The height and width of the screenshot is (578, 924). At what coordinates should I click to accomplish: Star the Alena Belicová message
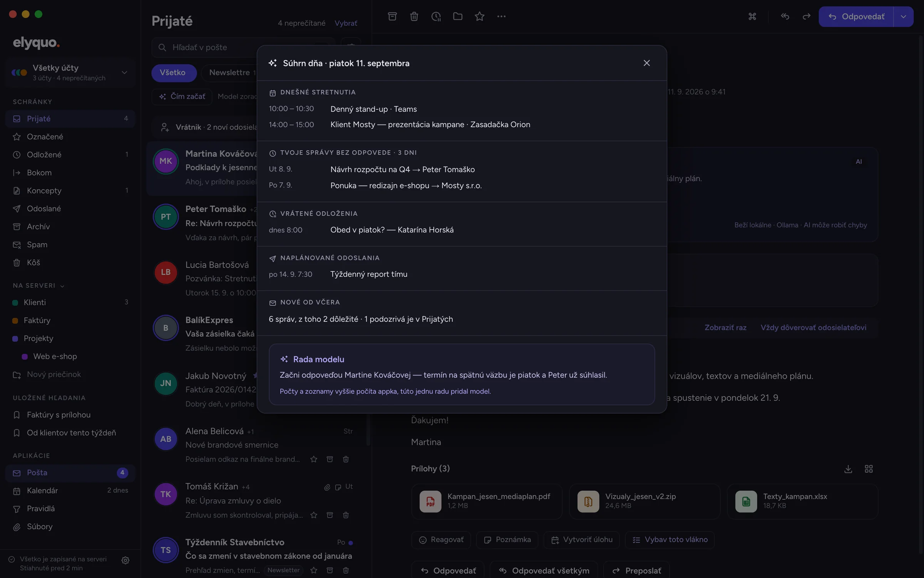tap(314, 459)
